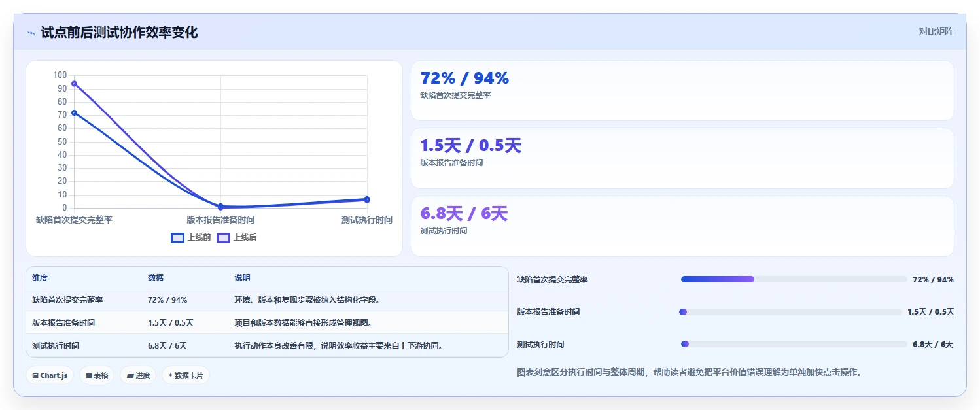Click the 对比矩阵 label in header
Screen dimensions: 980x410
(x=936, y=32)
